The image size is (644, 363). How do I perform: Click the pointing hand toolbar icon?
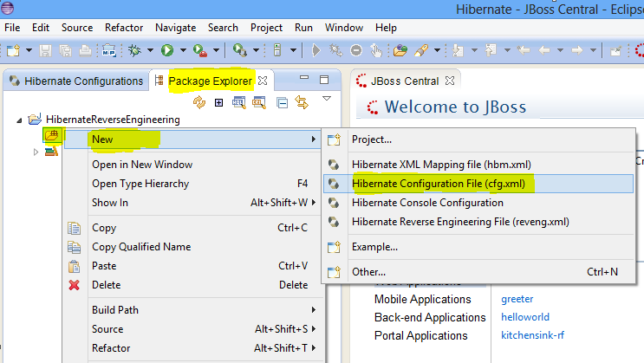(376, 50)
